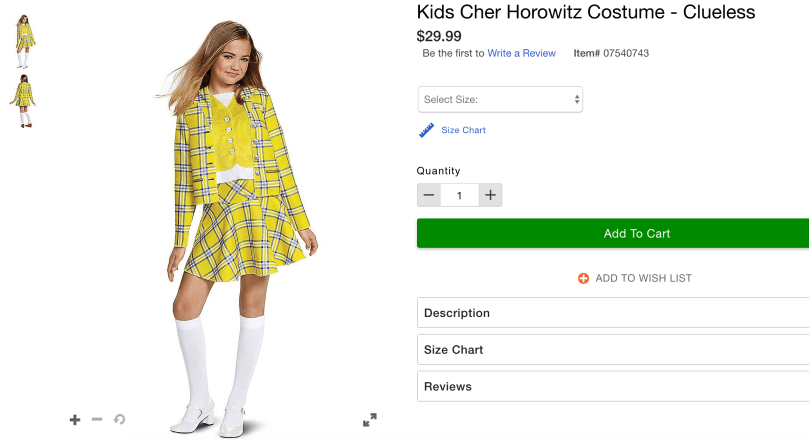809x442 pixels.
Task: Click the ADD TO WISH LIST text
Action: [643, 278]
